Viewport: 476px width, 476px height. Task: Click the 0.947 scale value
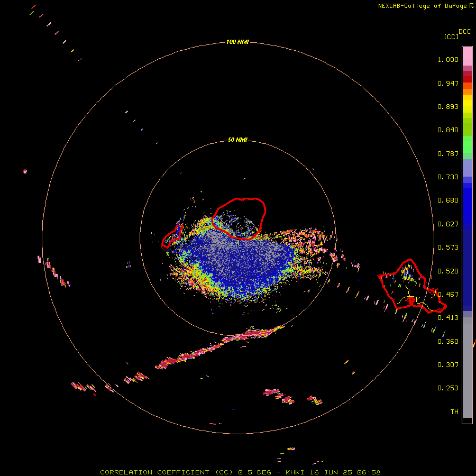tap(448, 83)
